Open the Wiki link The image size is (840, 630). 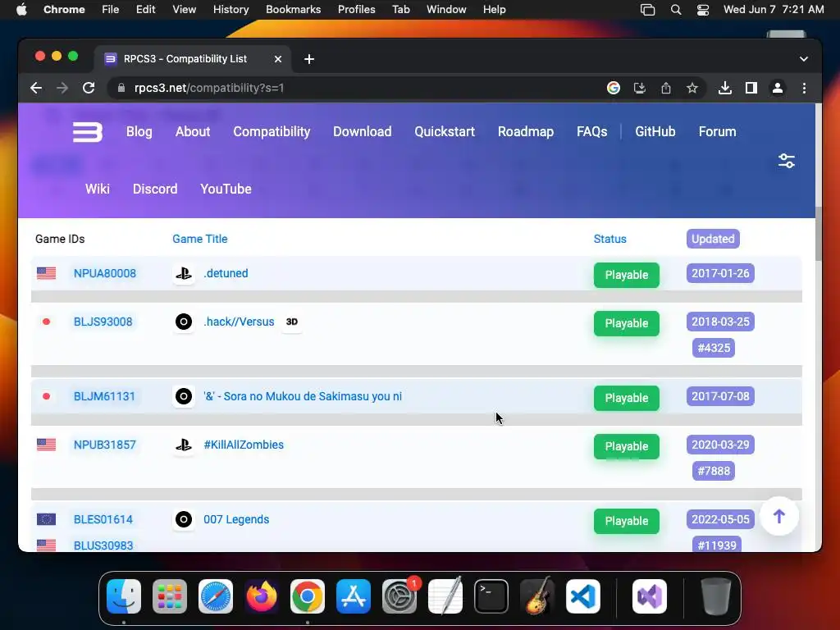[98, 189]
